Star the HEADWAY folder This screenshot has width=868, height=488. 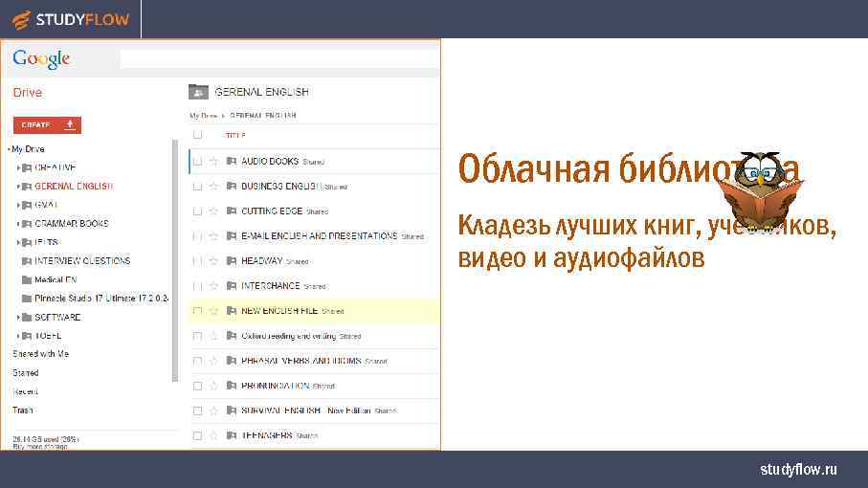coord(213,261)
